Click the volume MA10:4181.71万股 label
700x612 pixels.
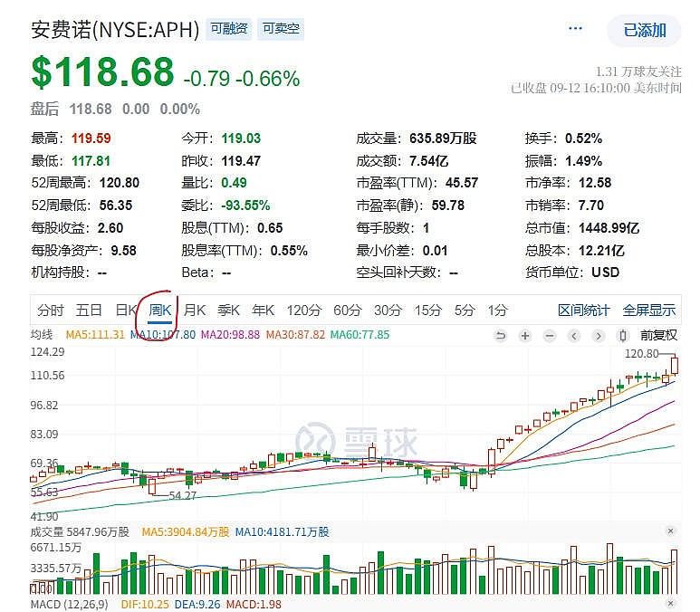click(282, 531)
